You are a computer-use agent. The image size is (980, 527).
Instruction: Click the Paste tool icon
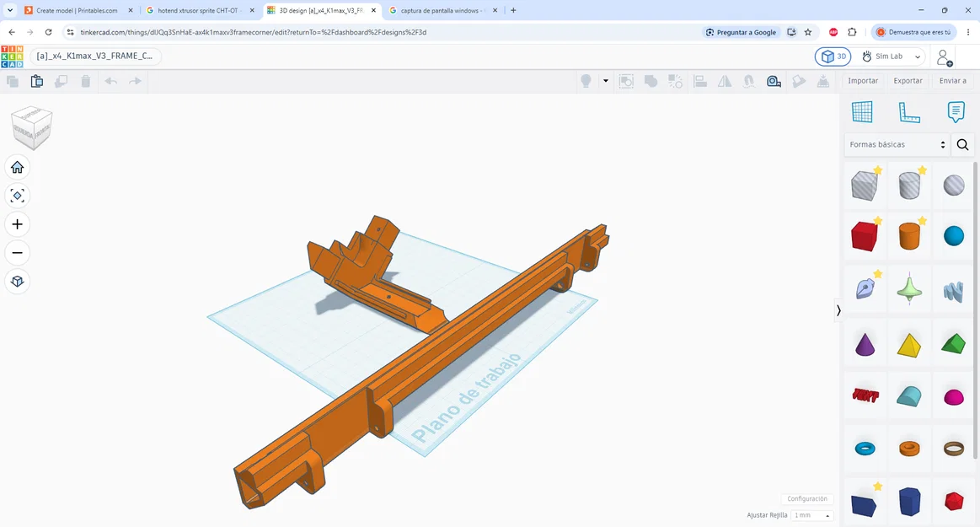[x=37, y=81]
